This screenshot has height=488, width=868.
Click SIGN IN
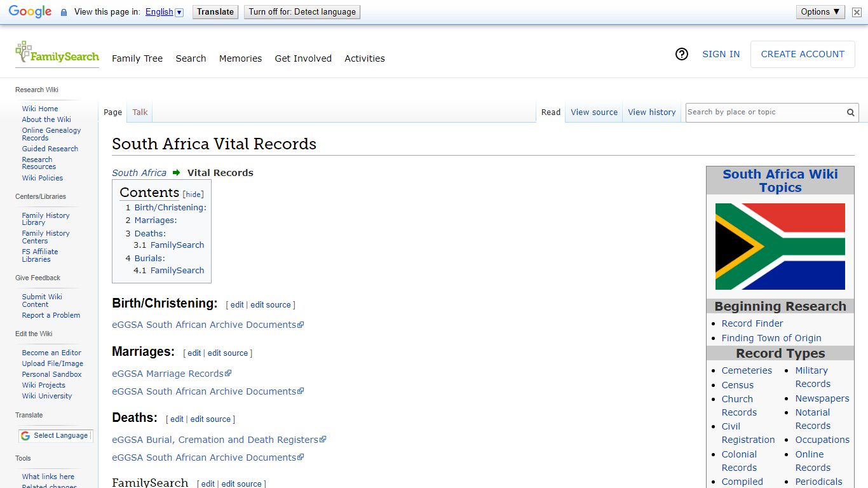click(x=721, y=55)
